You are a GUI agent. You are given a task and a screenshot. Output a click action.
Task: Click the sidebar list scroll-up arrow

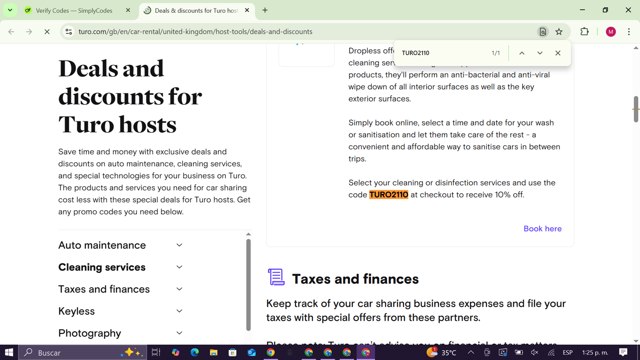pos(248,234)
